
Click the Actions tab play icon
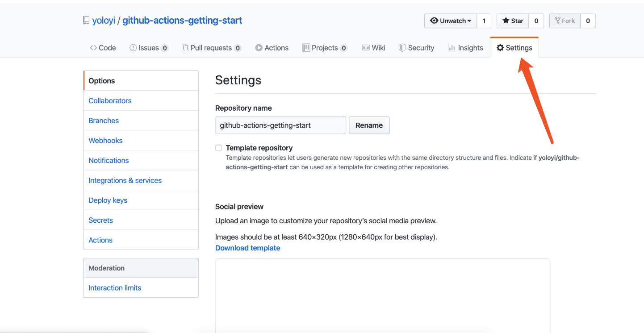(x=259, y=48)
